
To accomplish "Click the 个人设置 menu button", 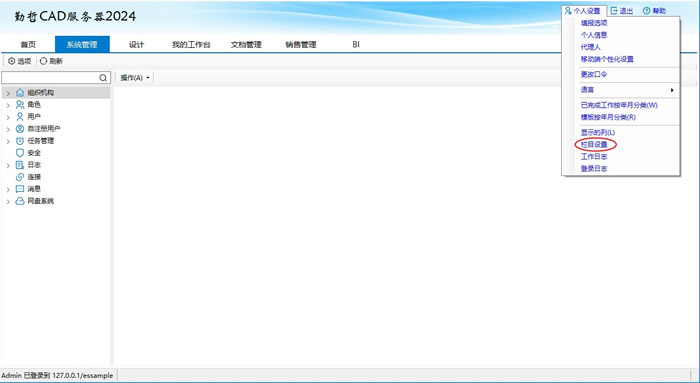I will coord(583,11).
